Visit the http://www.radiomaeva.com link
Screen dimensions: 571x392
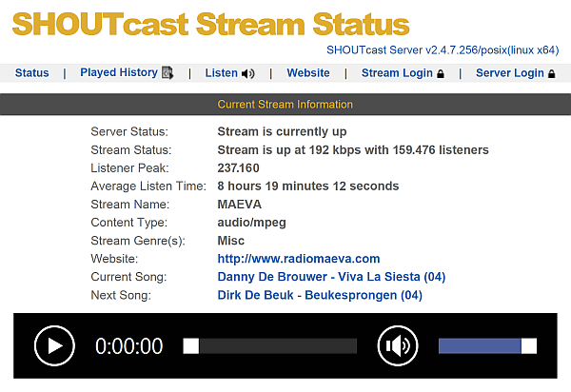click(x=299, y=259)
